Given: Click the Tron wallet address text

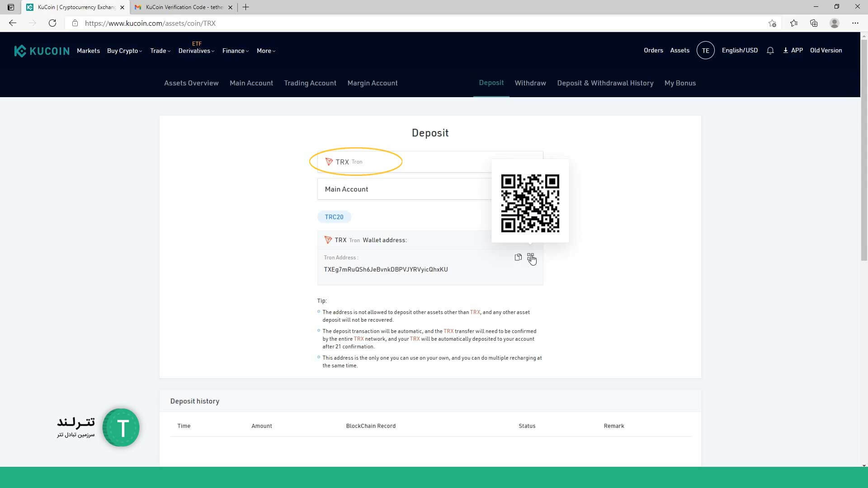Looking at the screenshot, I should pyautogui.click(x=386, y=269).
